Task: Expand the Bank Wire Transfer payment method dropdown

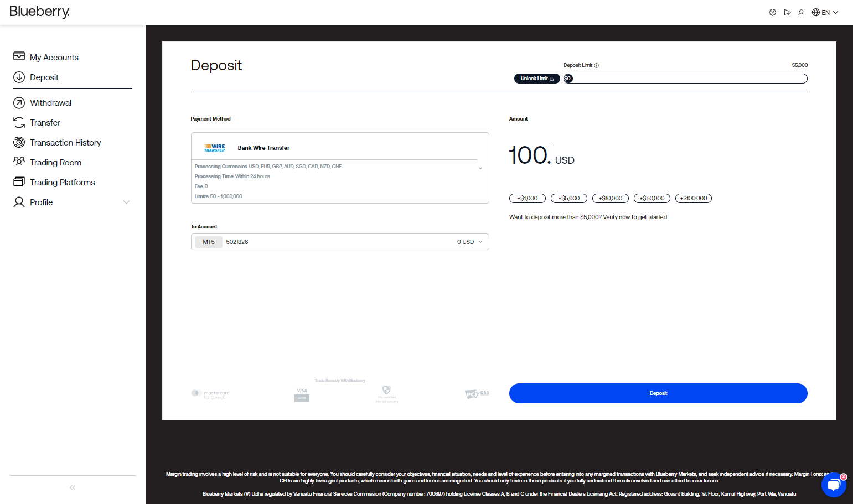Action: (x=480, y=168)
